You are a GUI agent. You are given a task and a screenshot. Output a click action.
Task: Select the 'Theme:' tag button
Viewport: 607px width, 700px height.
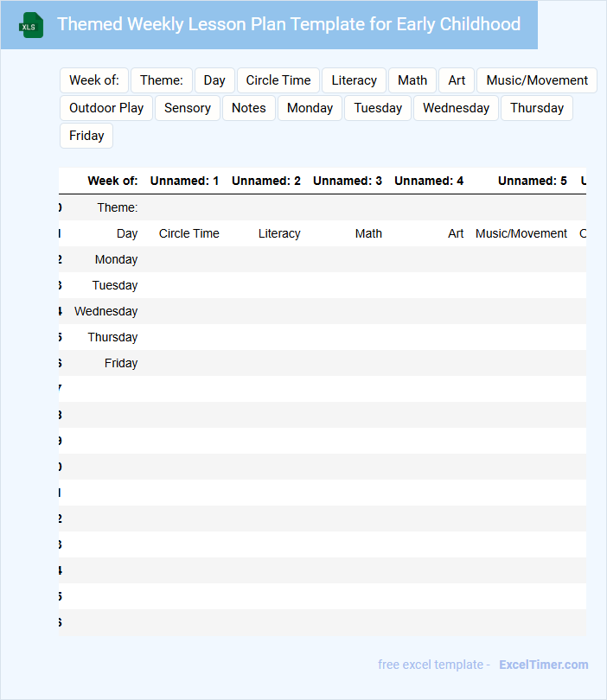point(162,80)
